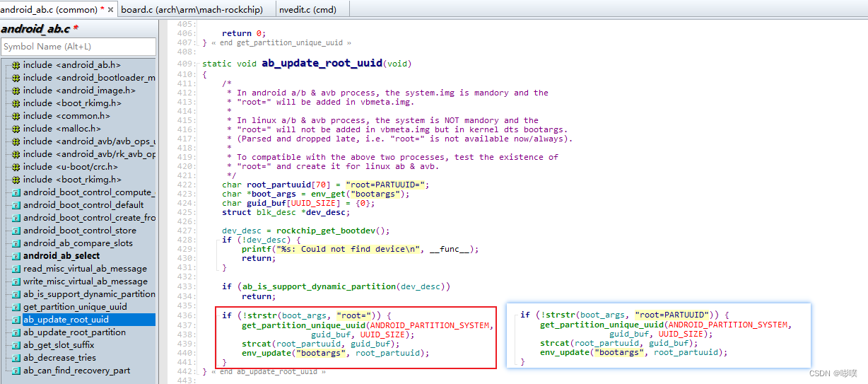This screenshot has width=868, height=384.
Task: Click the include <android_image.h> symbol icon
Action: (x=16, y=91)
